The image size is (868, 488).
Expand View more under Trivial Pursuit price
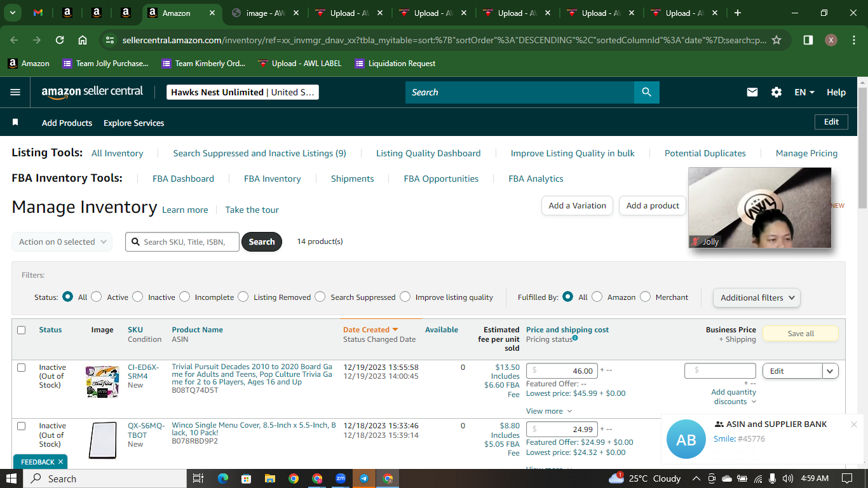(549, 411)
